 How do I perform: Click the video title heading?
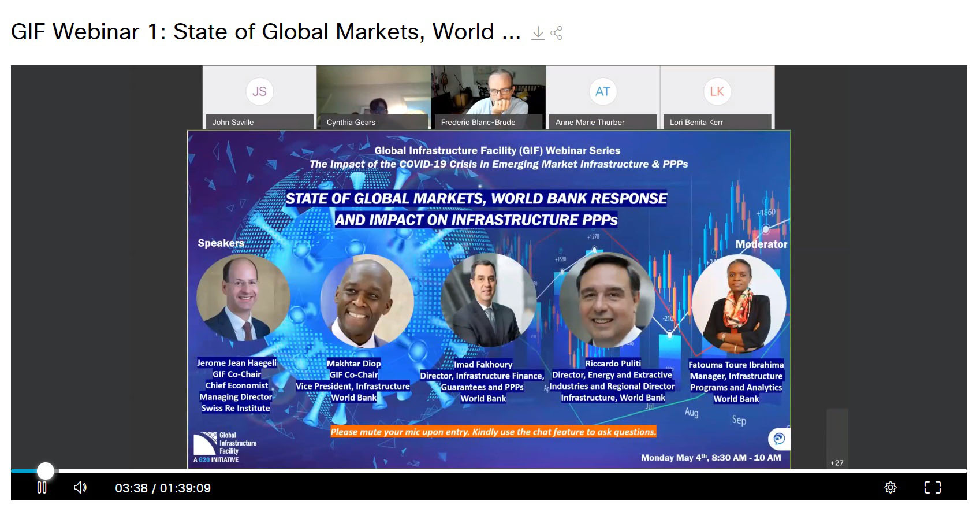pos(265,32)
